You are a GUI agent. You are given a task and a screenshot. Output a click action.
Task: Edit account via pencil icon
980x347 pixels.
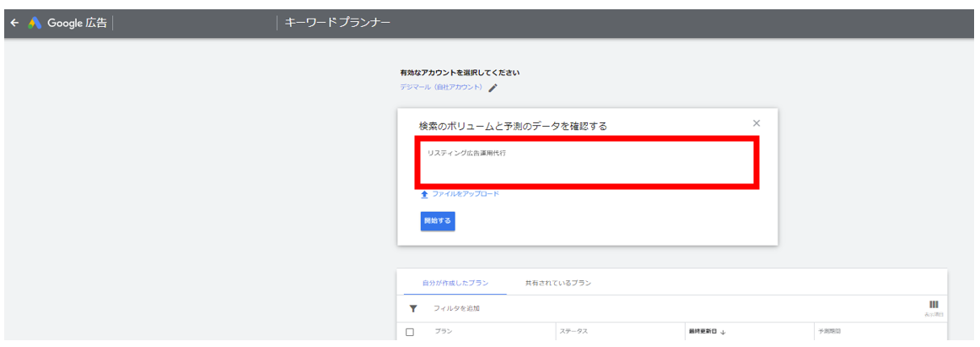tap(493, 88)
